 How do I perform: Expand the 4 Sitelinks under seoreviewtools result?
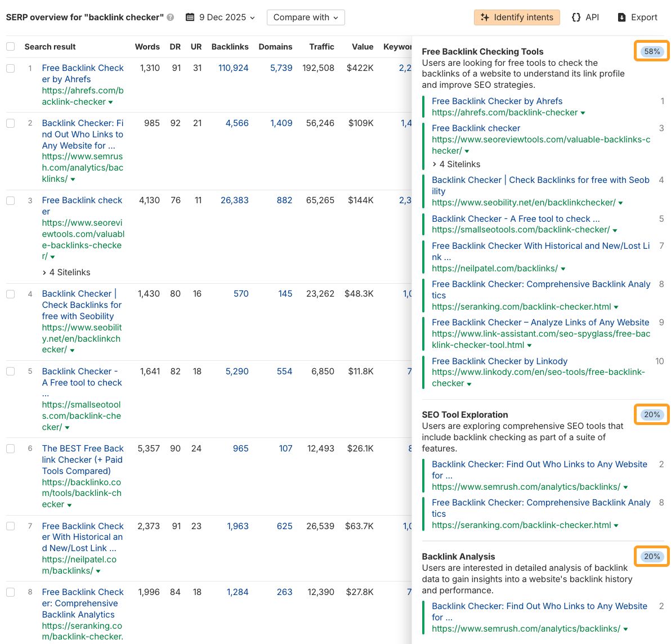tap(66, 272)
